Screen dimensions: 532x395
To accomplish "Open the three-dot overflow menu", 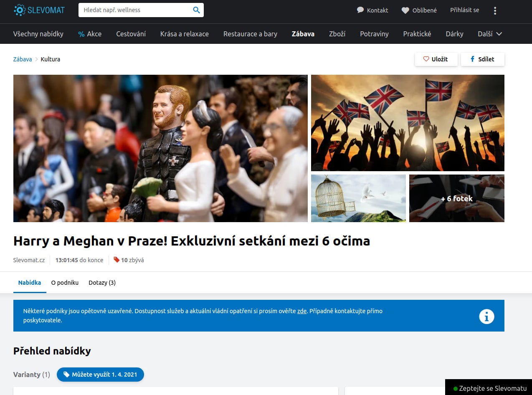I will point(495,10).
